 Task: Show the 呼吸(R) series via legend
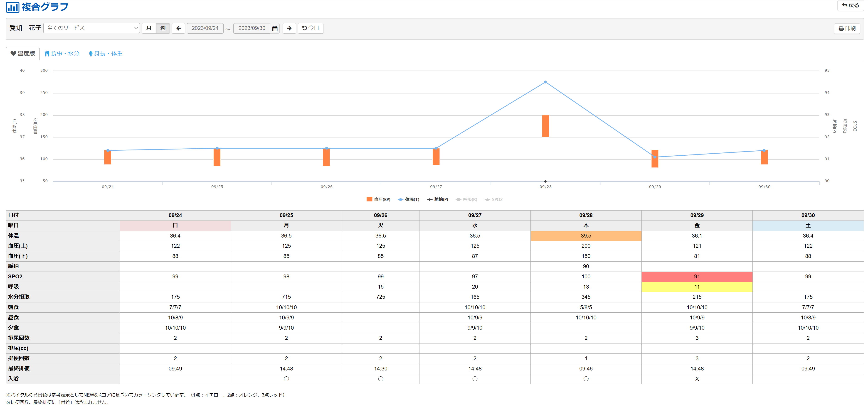(x=467, y=200)
